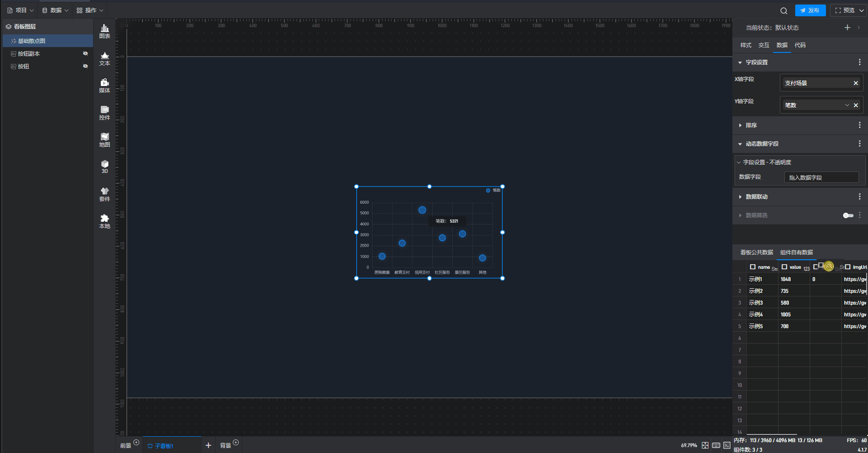This screenshot has height=453, width=868.
Task: Open the 媒体 media components panel
Action: tap(104, 86)
